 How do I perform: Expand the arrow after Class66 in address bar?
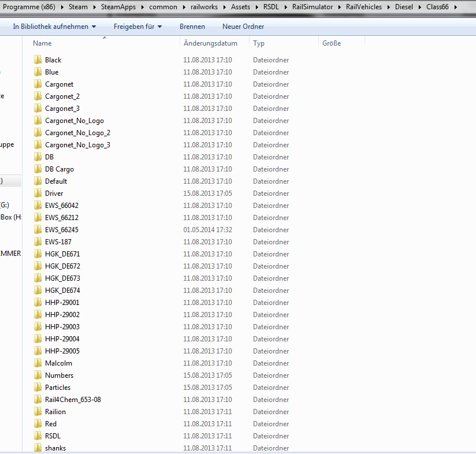click(455, 7)
